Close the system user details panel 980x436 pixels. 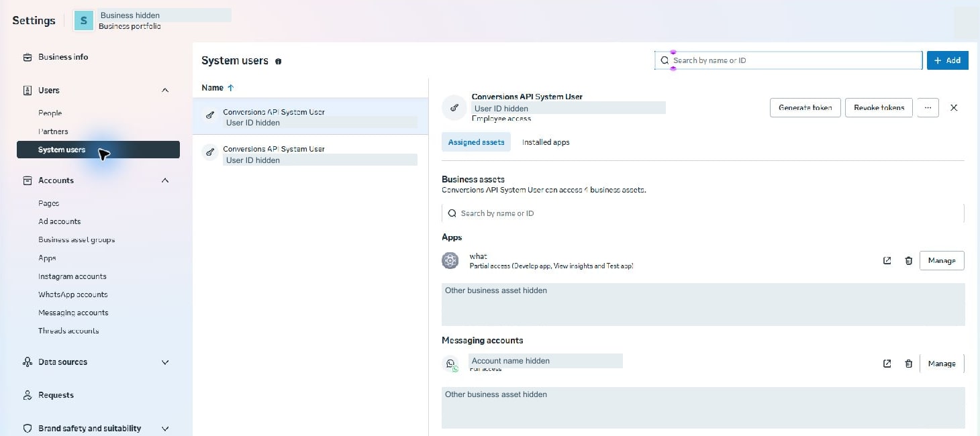coord(954,107)
